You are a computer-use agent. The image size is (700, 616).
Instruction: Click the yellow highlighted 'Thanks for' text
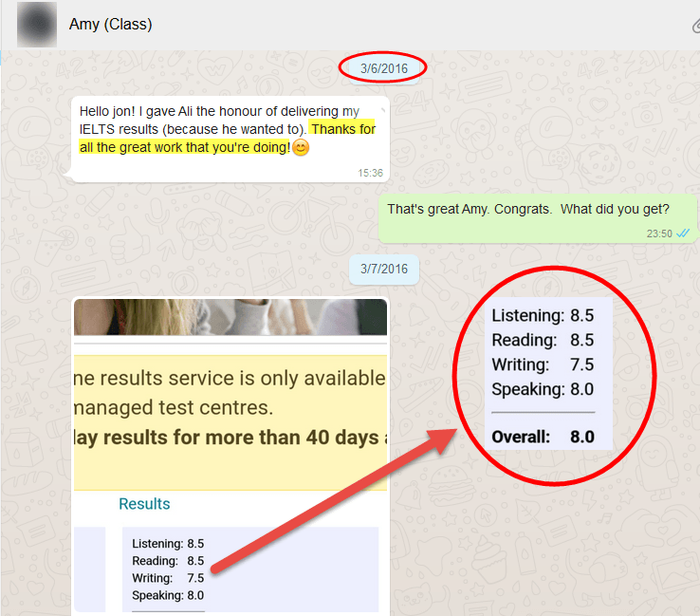click(342, 129)
